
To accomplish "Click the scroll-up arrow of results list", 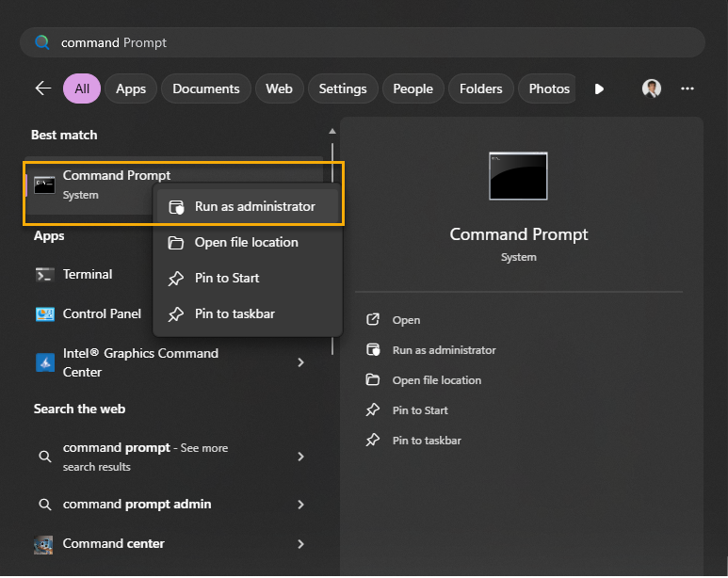I will click(332, 132).
